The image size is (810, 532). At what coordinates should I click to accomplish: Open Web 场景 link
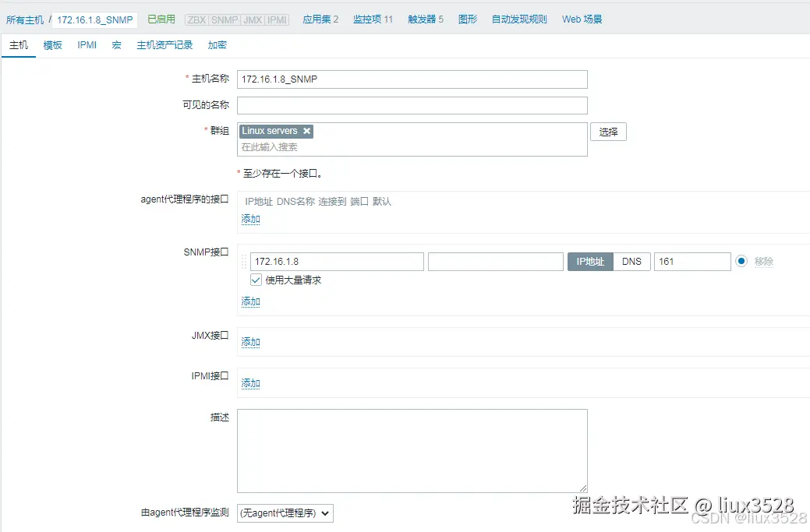point(582,19)
